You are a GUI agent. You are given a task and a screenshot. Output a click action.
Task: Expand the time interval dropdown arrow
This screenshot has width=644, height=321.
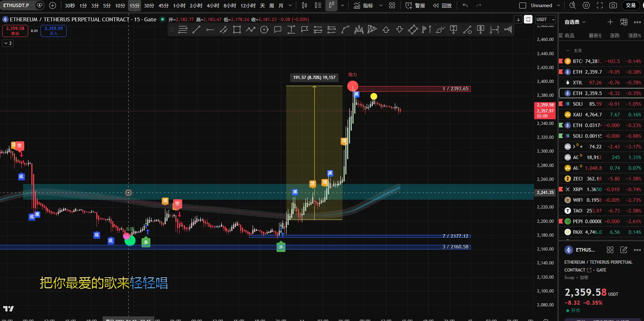coord(290,5)
